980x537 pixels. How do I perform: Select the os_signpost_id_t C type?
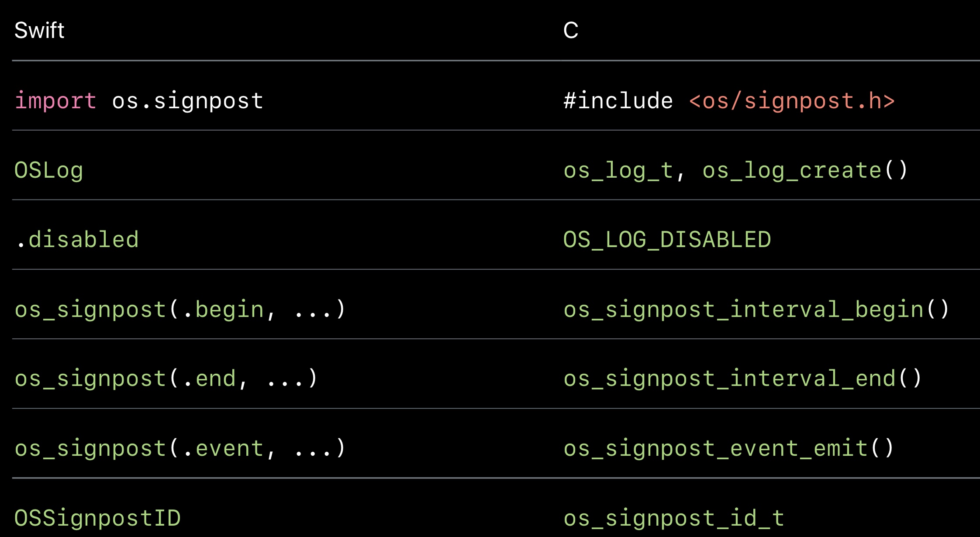click(x=673, y=518)
